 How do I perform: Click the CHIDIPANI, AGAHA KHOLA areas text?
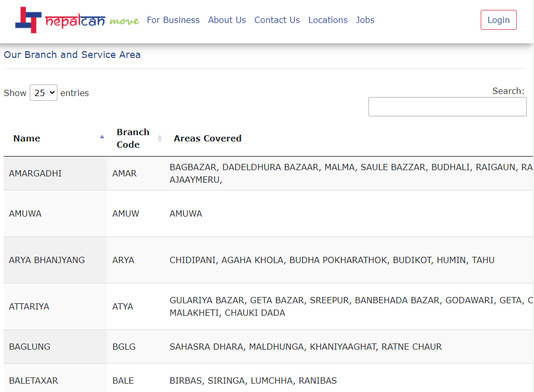pos(332,260)
